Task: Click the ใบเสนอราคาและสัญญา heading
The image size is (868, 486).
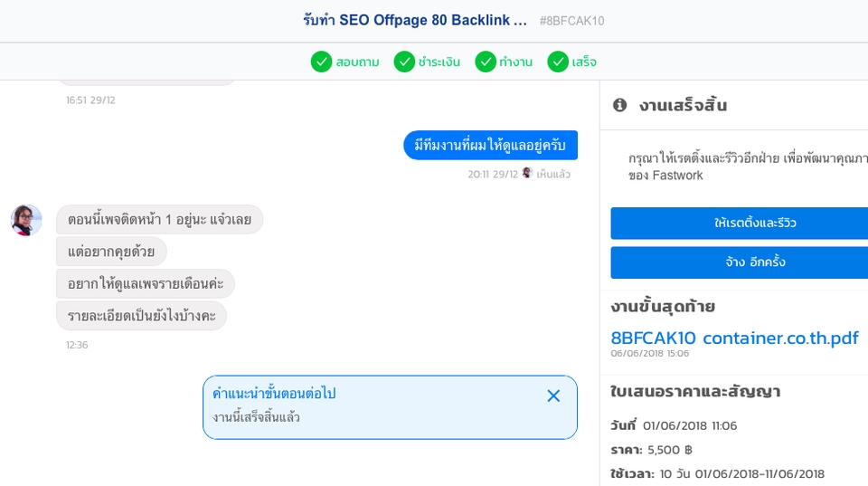Action: click(695, 391)
